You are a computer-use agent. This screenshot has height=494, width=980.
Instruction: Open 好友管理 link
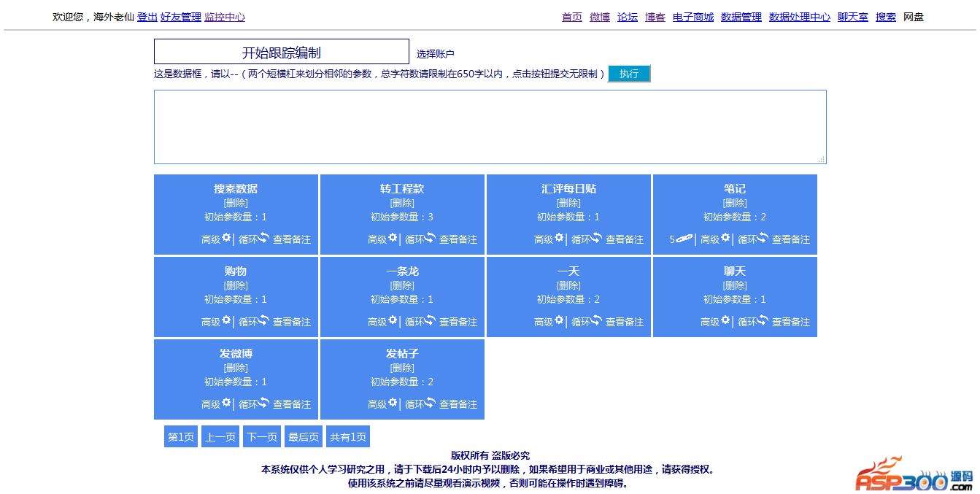click(181, 17)
